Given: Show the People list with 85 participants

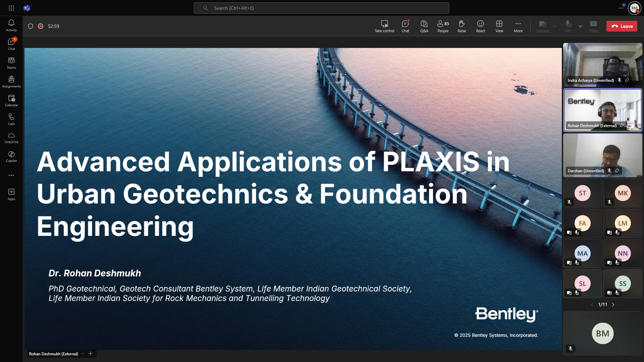Looking at the screenshot, I should 443,26.
